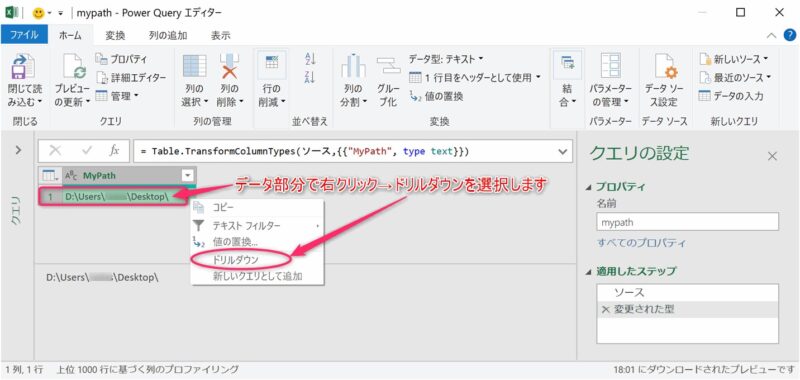Open the 最近のソース dropdown
The height and width of the screenshot is (380, 800).
point(735,78)
